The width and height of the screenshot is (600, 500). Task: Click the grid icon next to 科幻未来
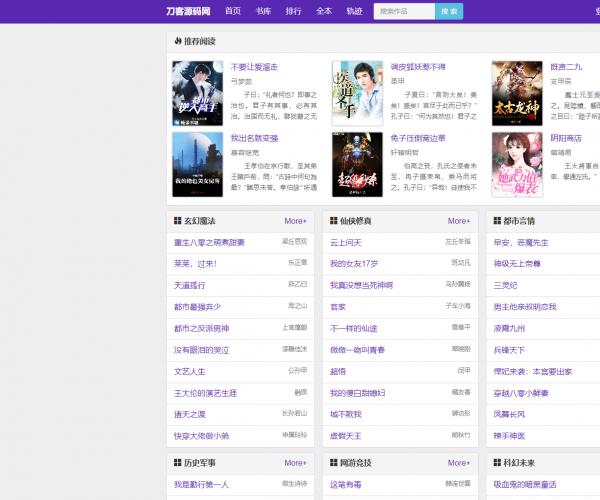click(497, 463)
